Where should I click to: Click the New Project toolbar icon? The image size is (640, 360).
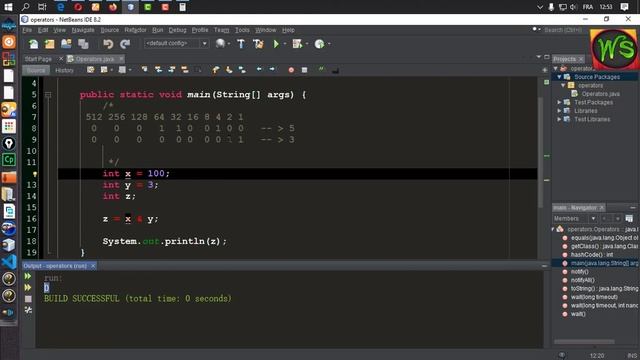(x=50, y=44)
